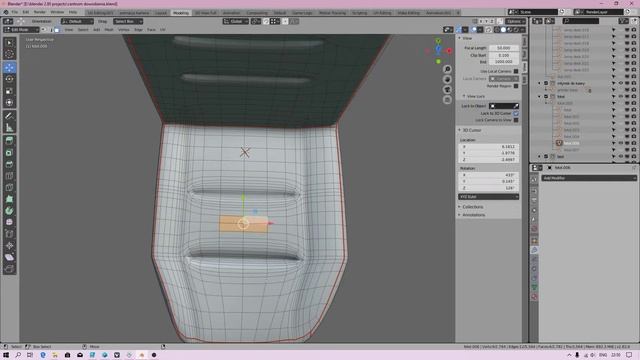Image resolution: width=640 pixels, height=360 pixels.
Task: Select the Bevel tool
Action: (9, 164)
